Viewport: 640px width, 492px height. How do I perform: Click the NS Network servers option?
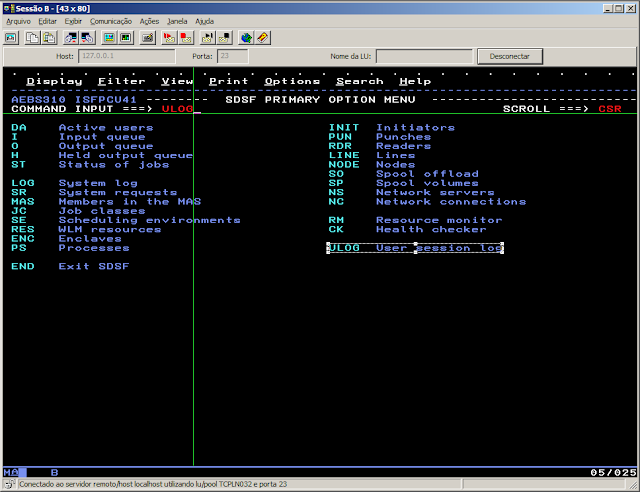click(x=412, y=192)
